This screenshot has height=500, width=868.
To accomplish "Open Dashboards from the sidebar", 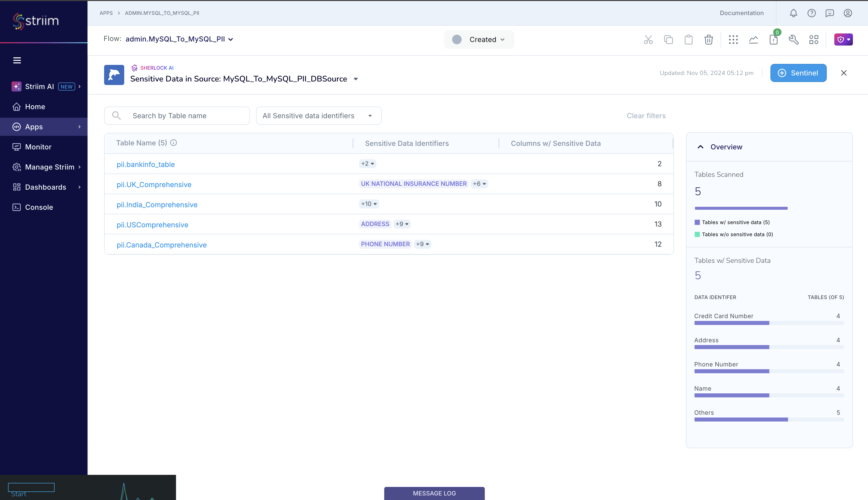I will (45, 187).
